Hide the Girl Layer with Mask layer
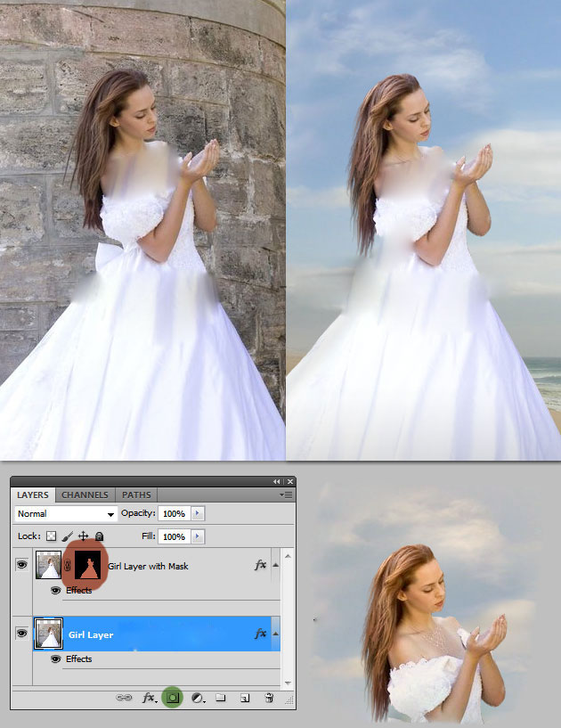Viewport: 561px width, 728px height. click(22, 566)
